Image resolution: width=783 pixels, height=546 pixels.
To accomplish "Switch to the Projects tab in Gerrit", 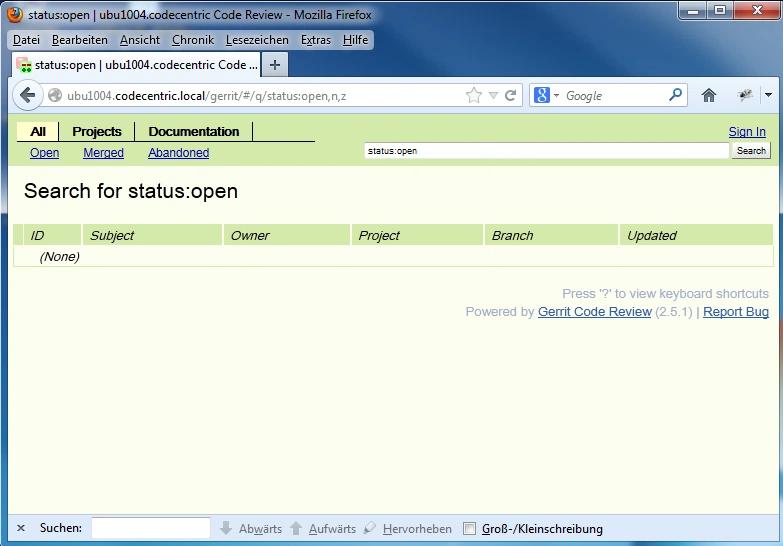I will point(97,131).
